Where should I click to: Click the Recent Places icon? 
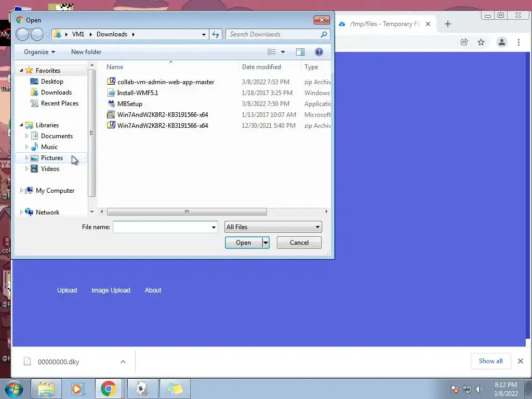tap(34, 103)
